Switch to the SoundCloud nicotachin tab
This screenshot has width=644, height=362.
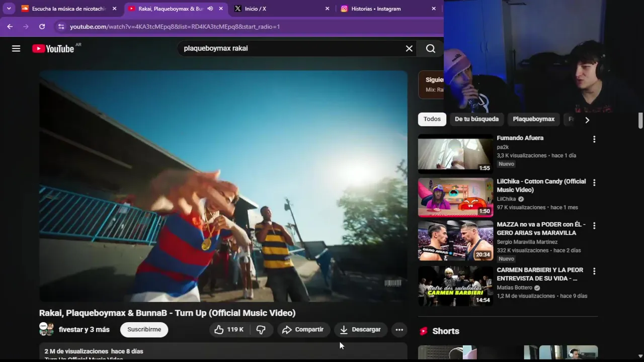click(x=69, y=9)
